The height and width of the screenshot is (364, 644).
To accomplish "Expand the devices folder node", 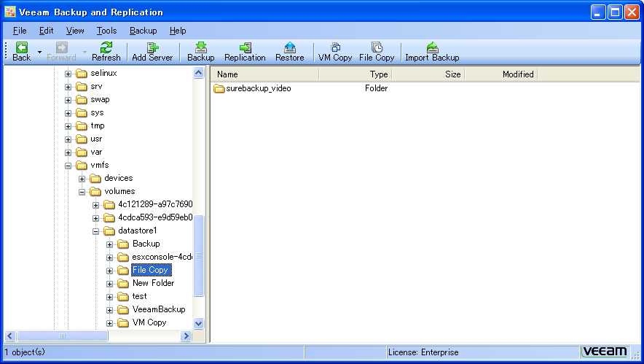I will (82, 179).
